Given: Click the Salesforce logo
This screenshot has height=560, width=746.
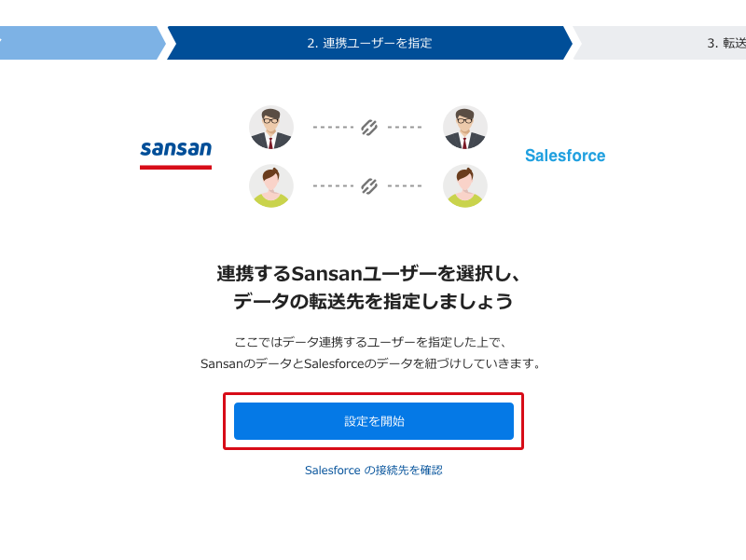Looking at the screenshot, I should pos(564,156).
